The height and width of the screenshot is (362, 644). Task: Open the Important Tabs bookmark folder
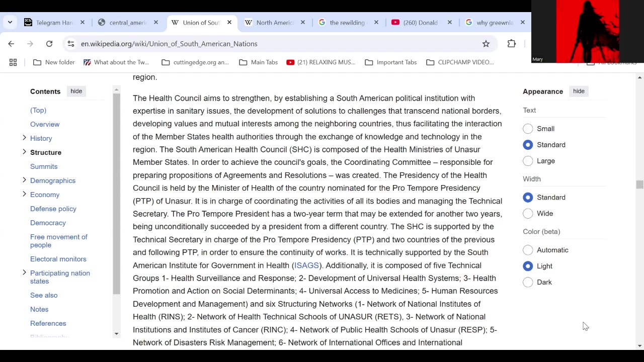point(391,62)
